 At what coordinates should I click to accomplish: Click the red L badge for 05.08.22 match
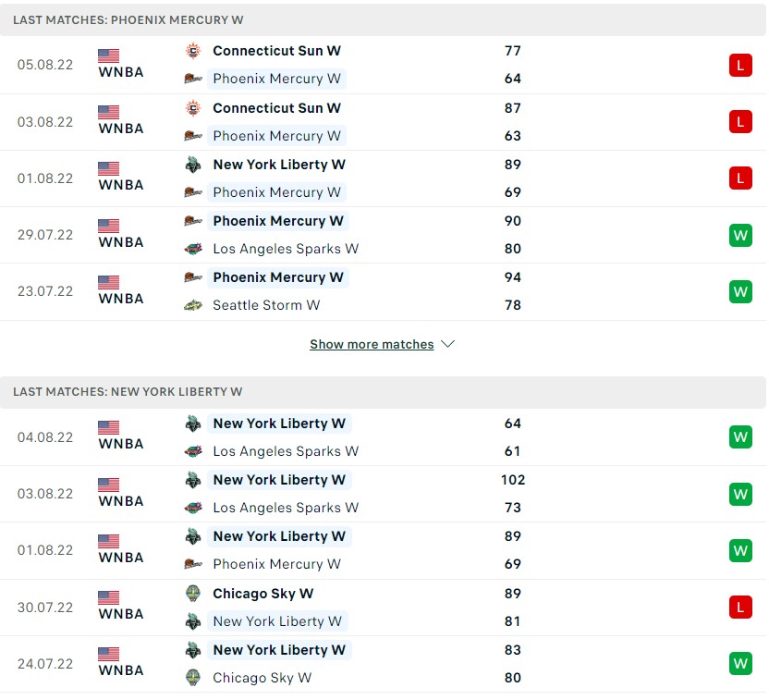739,65
